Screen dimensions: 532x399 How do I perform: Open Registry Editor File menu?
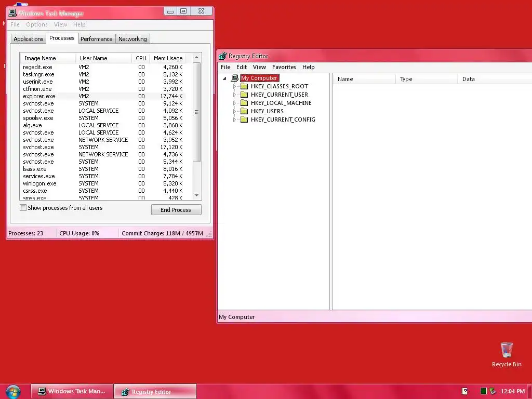point(225,67)
